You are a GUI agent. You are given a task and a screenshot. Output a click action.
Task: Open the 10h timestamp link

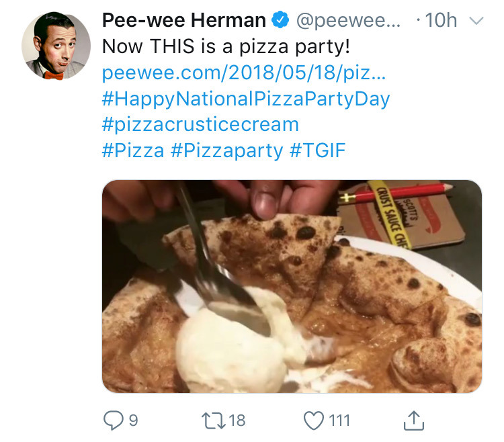tap(440, 21)
